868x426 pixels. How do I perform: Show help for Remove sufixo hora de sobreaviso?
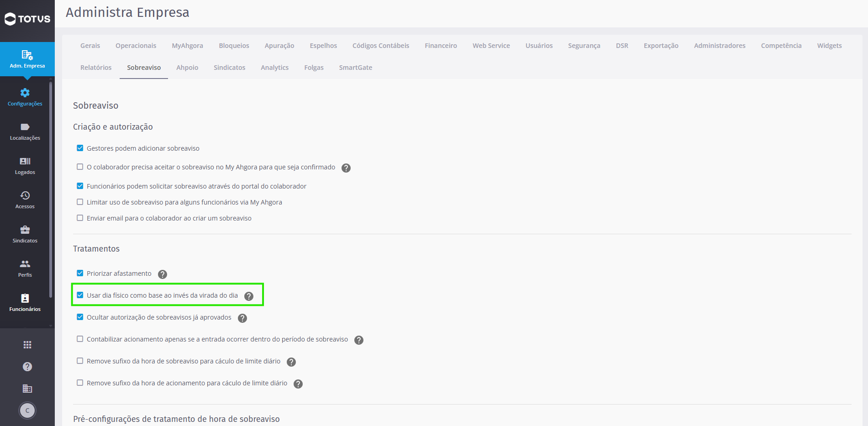click(291, 362)
